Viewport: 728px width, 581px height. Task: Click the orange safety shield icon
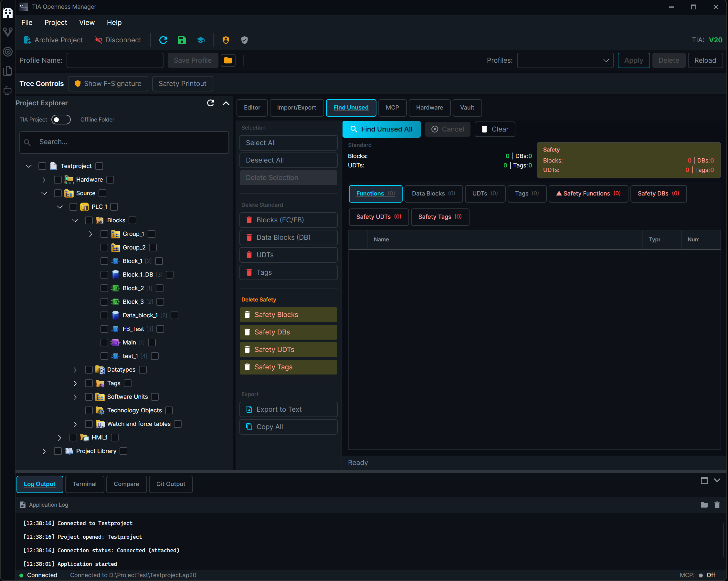[x=226, y=40]
